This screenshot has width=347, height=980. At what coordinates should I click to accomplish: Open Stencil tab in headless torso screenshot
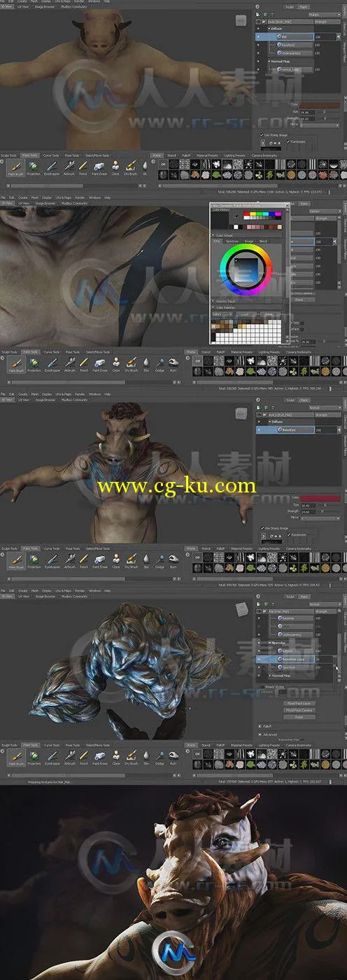(171, 155)
